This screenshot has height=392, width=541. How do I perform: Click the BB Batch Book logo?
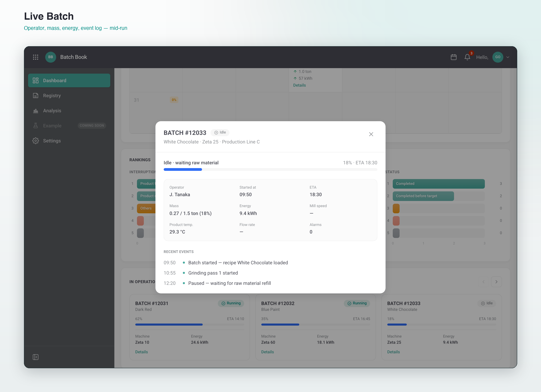tap(51, 57)
